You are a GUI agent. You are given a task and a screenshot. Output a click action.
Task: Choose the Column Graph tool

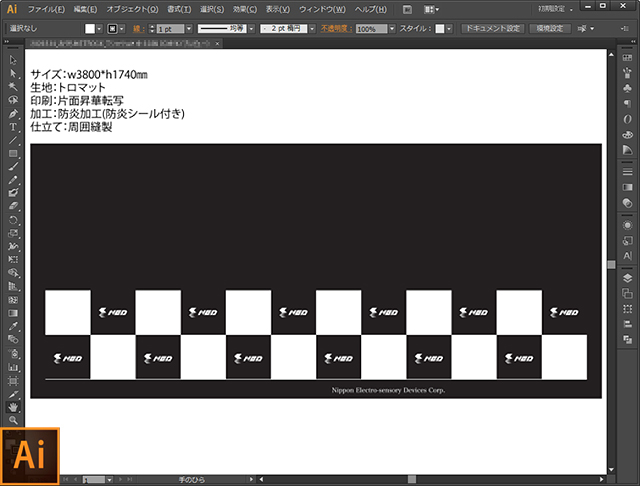13,367
